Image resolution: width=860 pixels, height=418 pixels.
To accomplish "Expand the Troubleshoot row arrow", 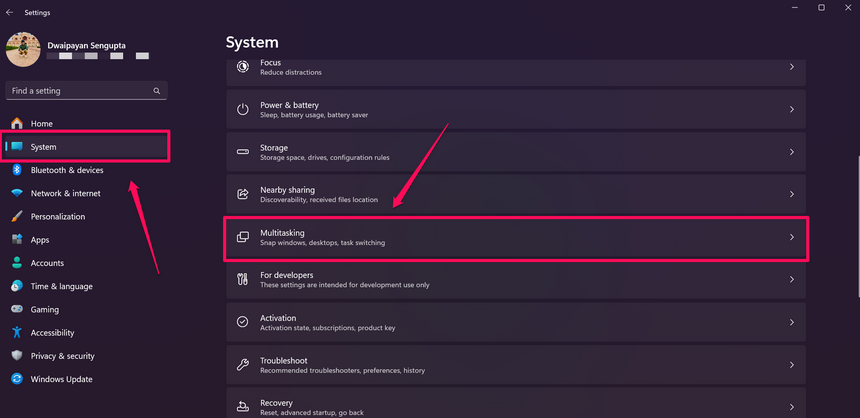I will click(x=791, y=365).
